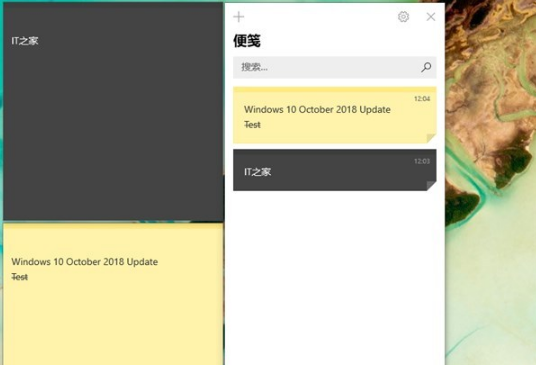Click IT之家 text in dark sticky note window
Image resolution: width=536 pixels, height=365 pixels.
click(x=25, y=41)
